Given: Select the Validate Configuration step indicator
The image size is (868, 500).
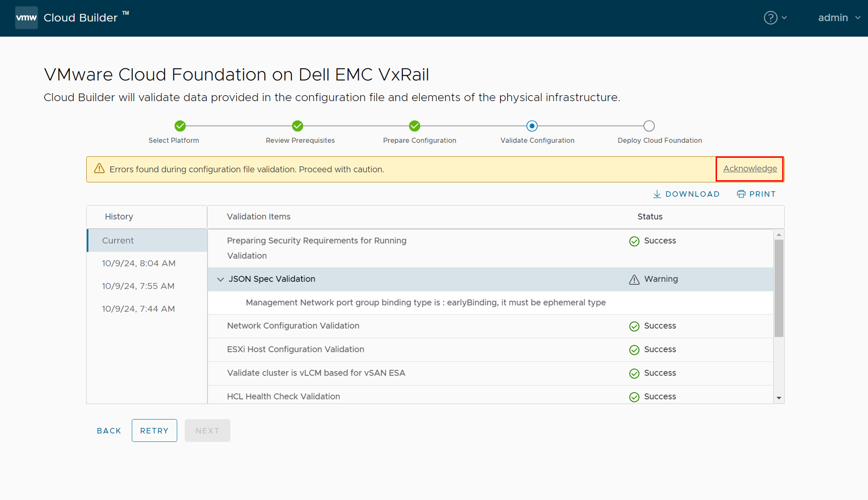Looking at the screenshot, I should point(532,126).
